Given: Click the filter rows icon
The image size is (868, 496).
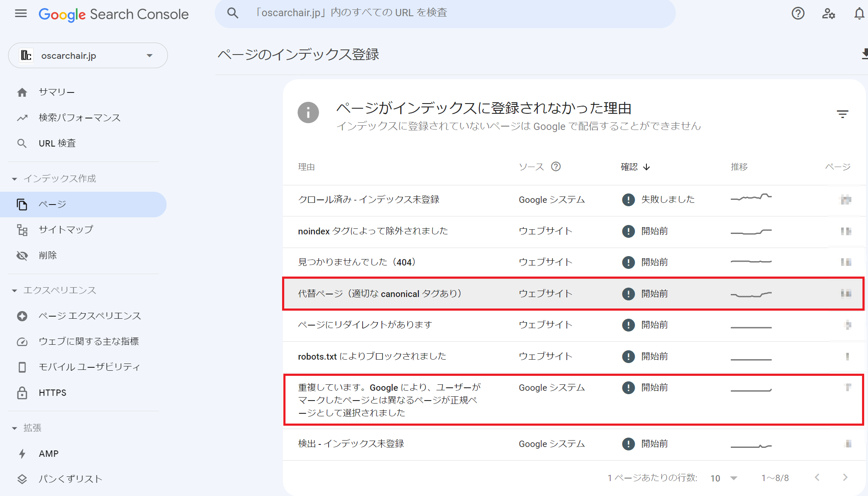Looking at the screenshot, I should pos(842,114).
